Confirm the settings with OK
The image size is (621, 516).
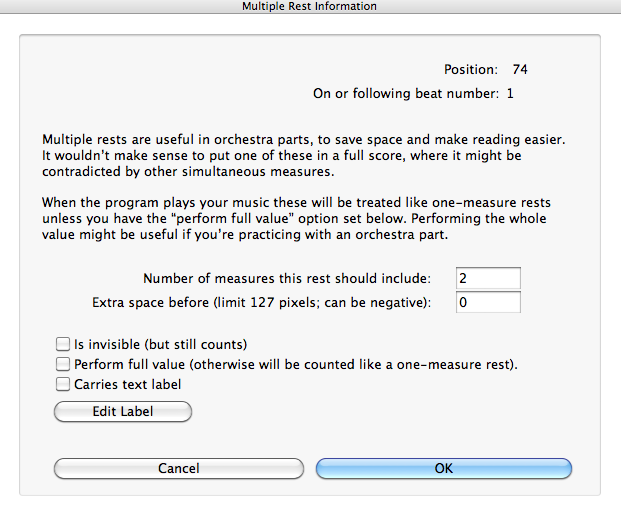click(x=444, y=468)
